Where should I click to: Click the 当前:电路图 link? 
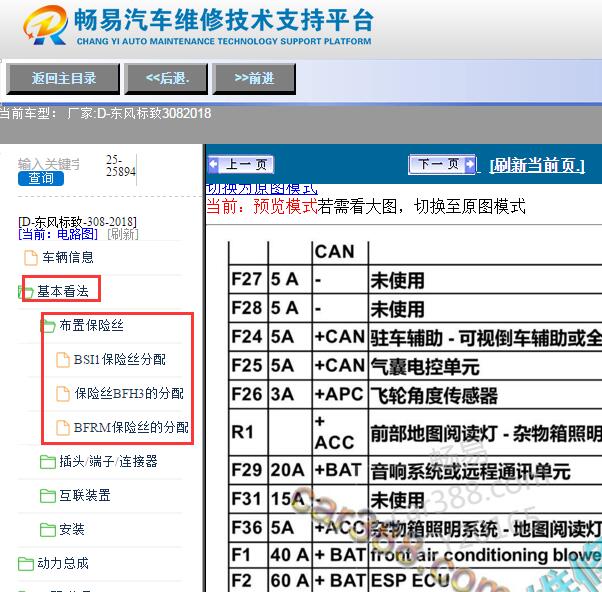[x=58, y=234]
